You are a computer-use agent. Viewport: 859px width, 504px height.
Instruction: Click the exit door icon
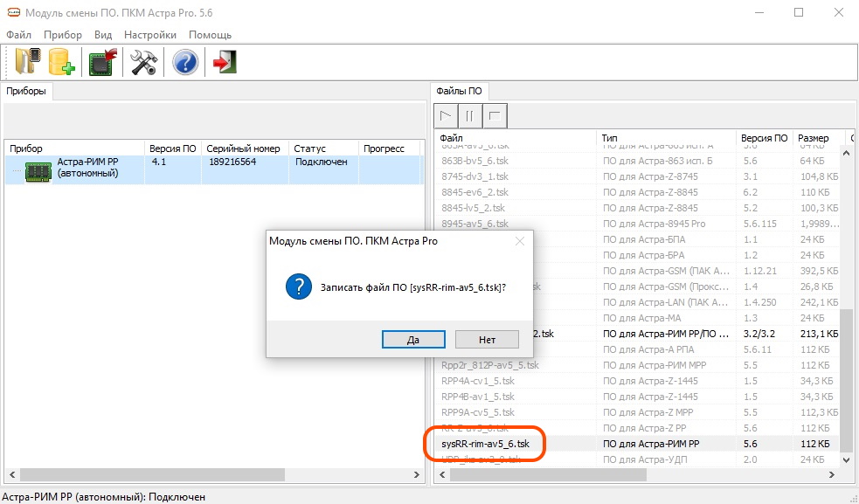coord(225,62)
